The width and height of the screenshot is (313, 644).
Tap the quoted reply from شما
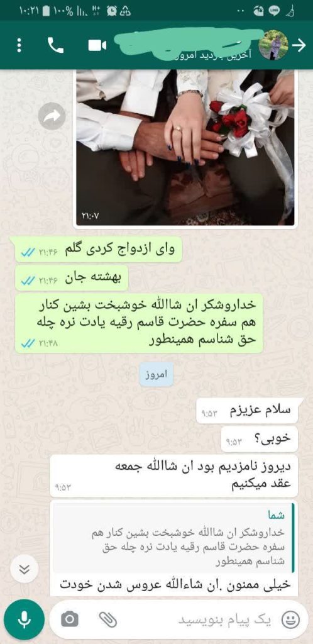[x=174, y=538]
